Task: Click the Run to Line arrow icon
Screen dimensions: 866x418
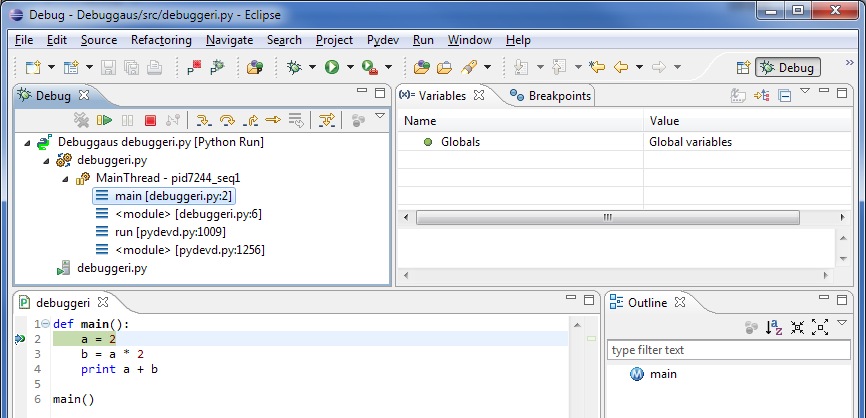Action: (273, 120)
